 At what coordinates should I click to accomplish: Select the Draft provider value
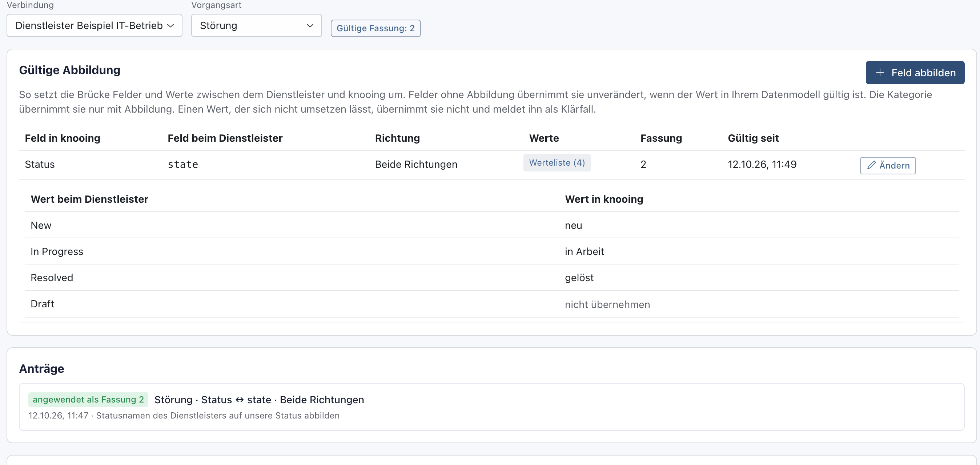42,304
